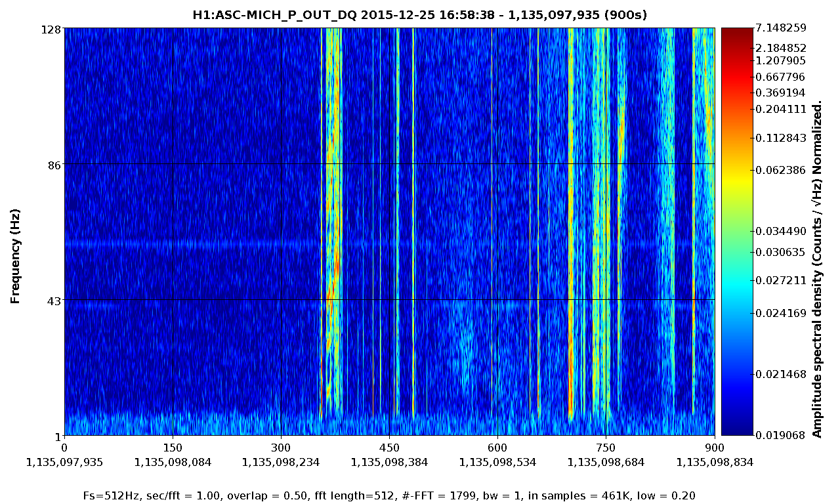
Task: Click the time tick label 300
Action: pyautogui.click(x=281, y=448)
